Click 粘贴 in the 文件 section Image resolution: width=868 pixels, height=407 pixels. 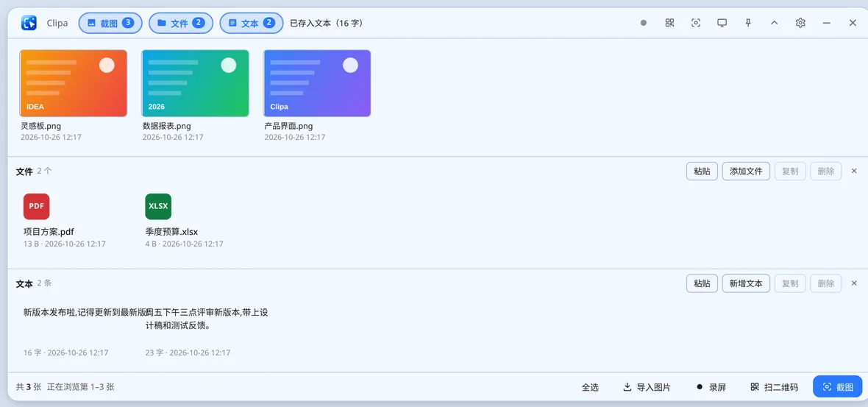click(702, 171)
